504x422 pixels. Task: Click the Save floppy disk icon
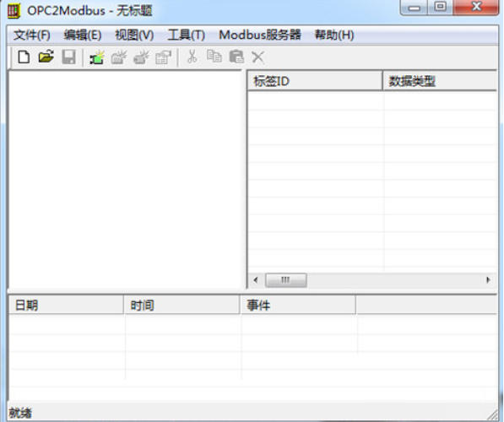(x=68, y=57)
